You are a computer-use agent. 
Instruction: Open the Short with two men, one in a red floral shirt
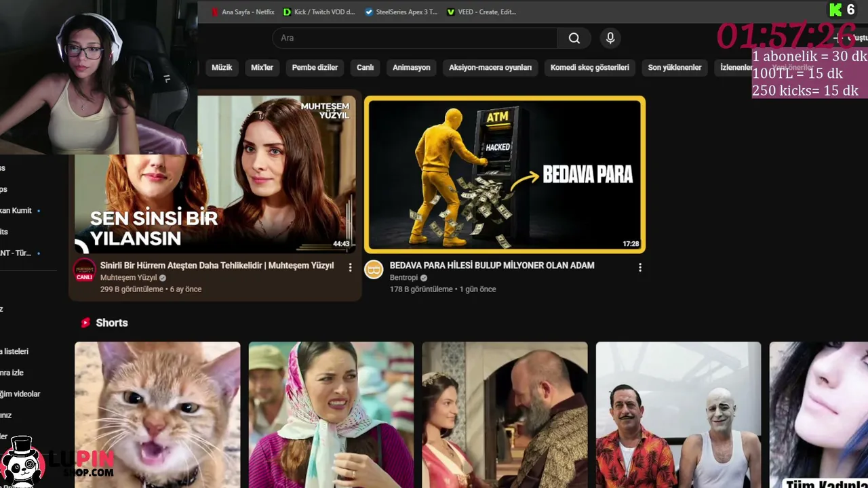(x=678, y=415)
